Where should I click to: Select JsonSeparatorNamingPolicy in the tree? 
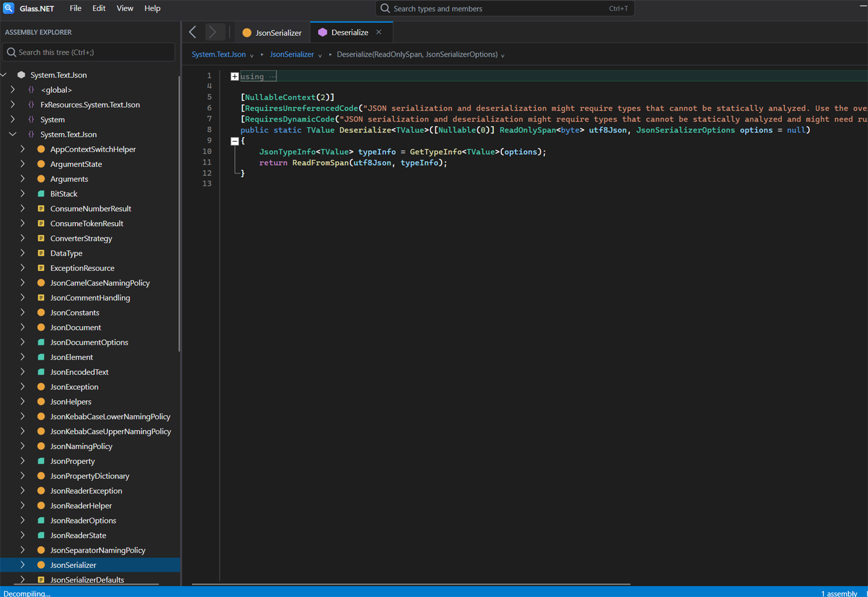[x=98, y=550]
